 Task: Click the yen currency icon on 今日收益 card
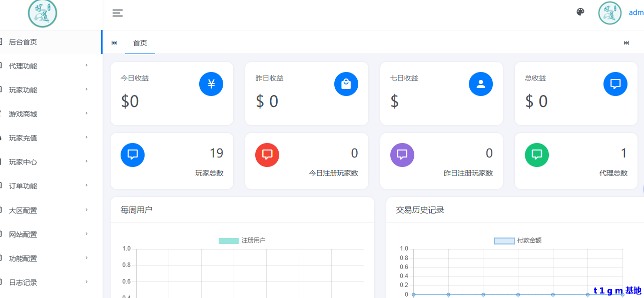point(211,84)
